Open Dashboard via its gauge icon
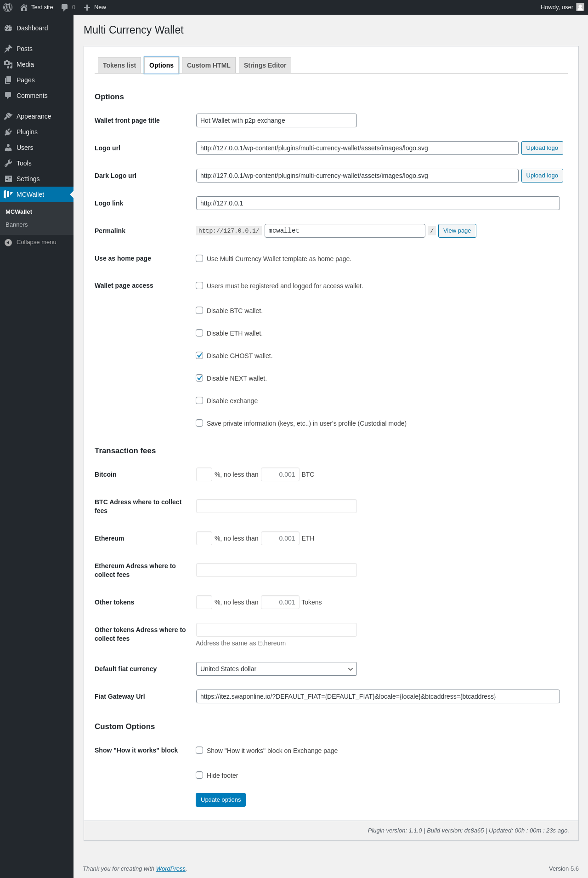Image resolution: width=588 pixels, height=878 pixels. point(8,28)
